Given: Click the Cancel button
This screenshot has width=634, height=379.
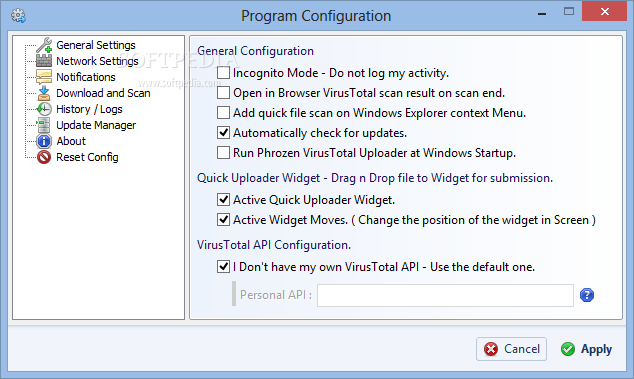Looking at the screenshot, I should pos(511,349).
